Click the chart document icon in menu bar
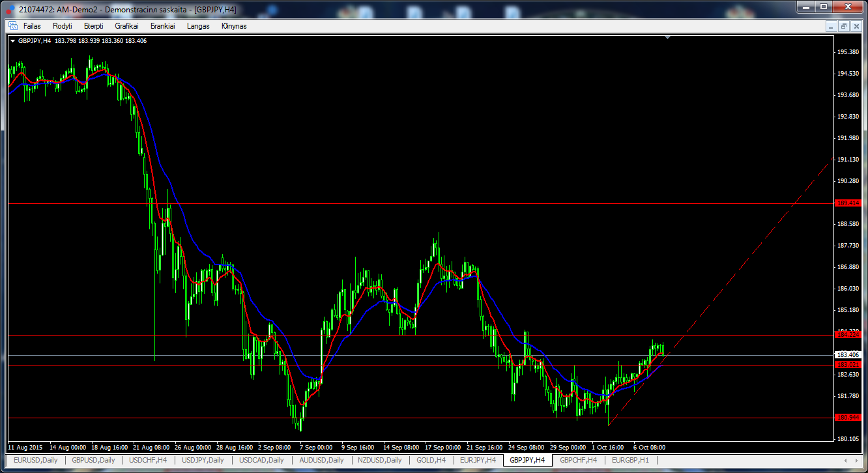The width and height of the screenshot is (868, 473). [12, 26]
